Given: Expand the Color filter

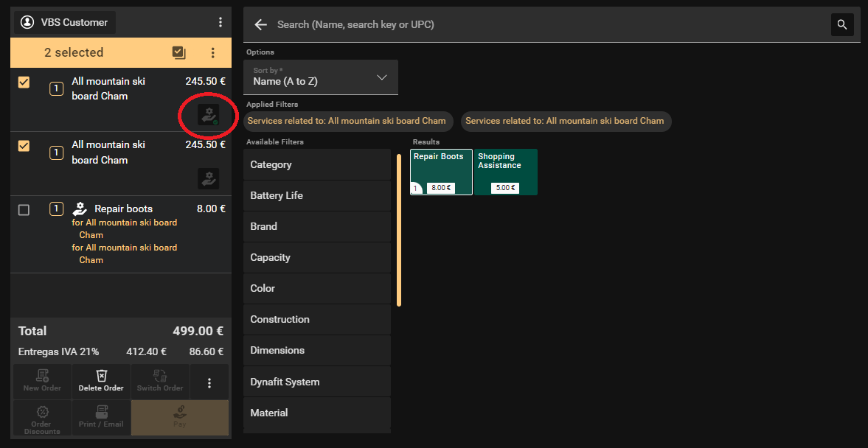Looking at the screenshot, I should (x=316, y=288).
